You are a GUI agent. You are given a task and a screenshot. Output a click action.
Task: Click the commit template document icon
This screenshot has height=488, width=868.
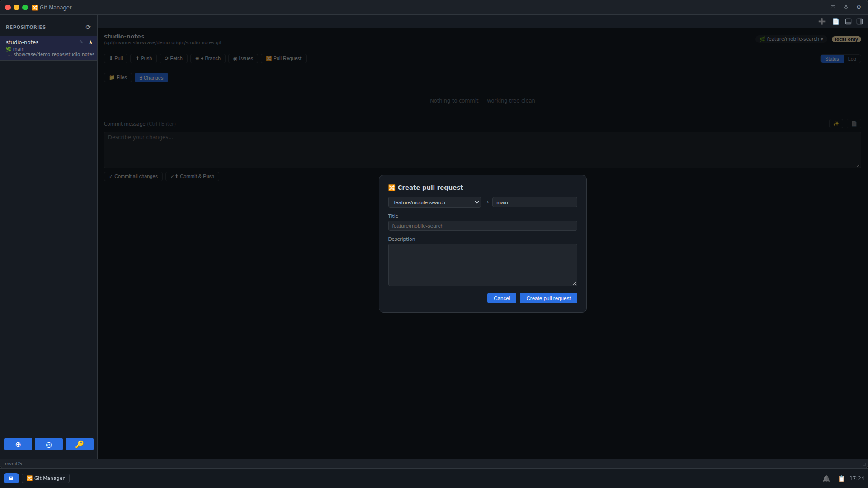[x=854, y=123]
